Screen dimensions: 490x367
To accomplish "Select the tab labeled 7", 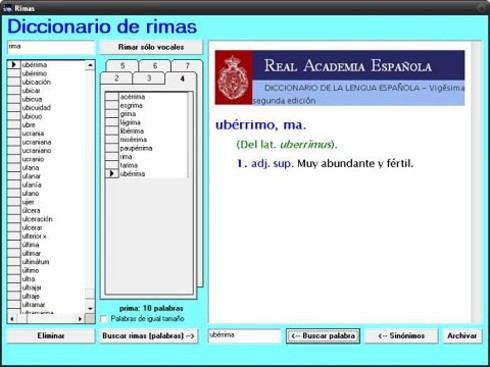I will point(187,66).
